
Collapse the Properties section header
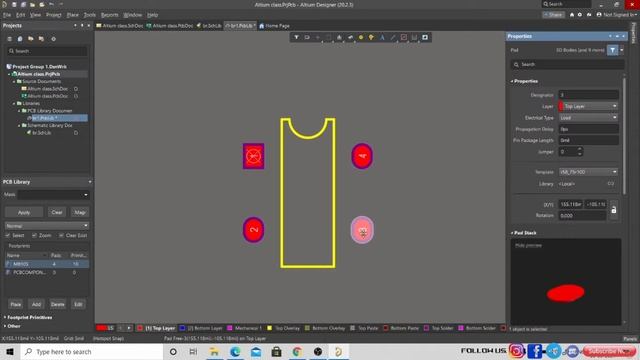click(x=524, y=81)
